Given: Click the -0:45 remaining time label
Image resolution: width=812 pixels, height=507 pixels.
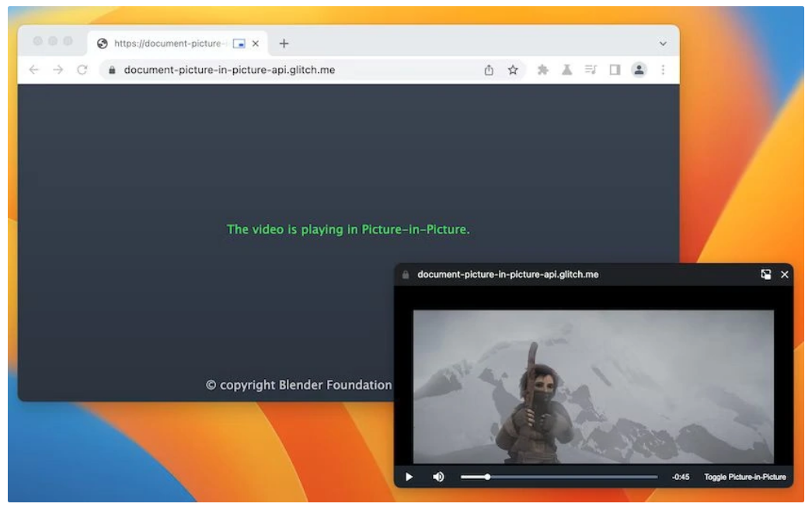Looking at the screenshot, I should tap(681, 477).
